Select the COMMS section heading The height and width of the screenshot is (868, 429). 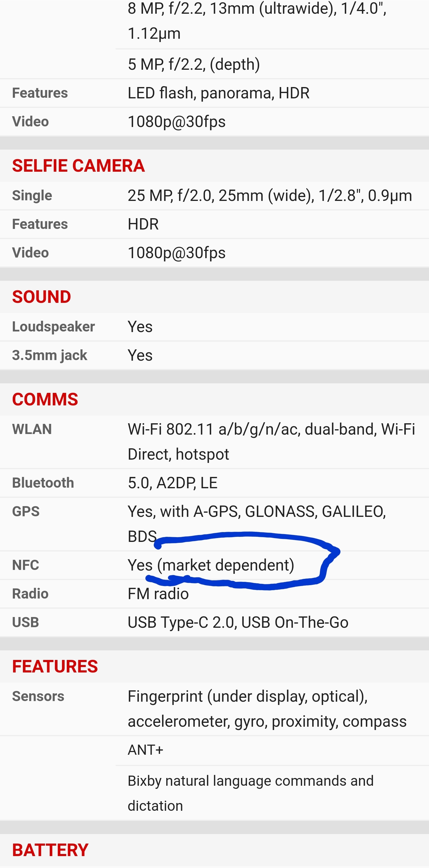(x=45, y=399)
